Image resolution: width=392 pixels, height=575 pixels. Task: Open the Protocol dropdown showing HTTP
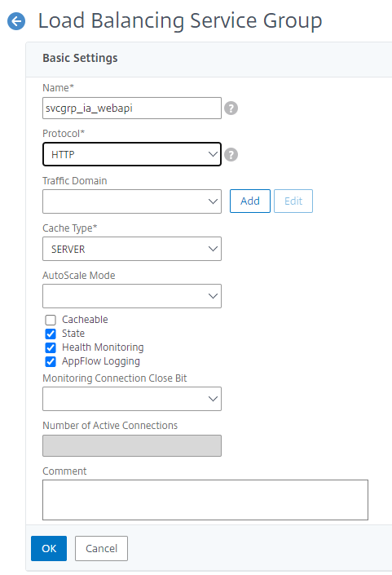[132, 154]
